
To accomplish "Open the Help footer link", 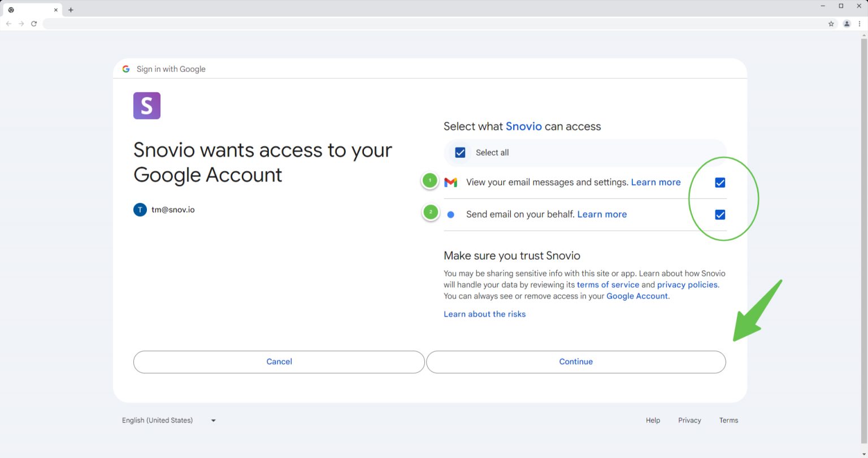I will tap(653, 421).
